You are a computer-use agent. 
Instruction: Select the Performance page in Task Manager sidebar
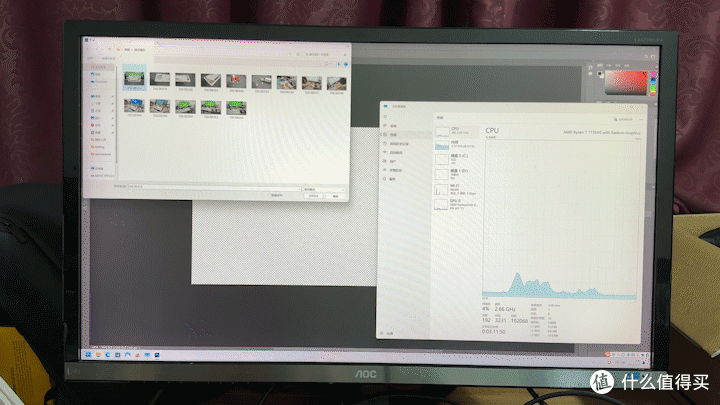405,135
